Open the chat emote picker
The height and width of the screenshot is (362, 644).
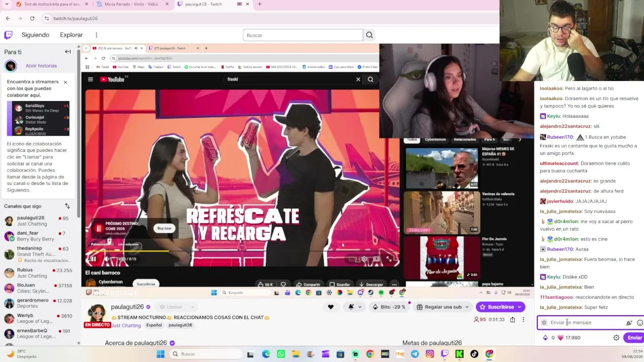640,323
